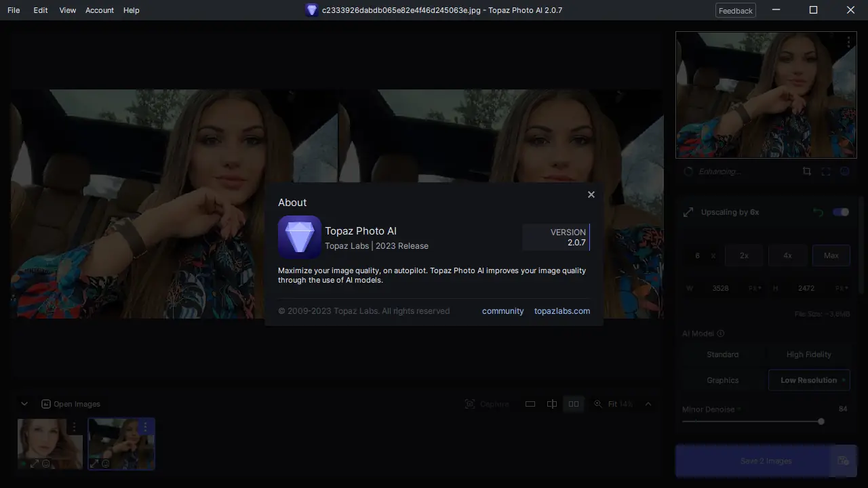Click the Topaz gem icon in the title bar
Image resolution: width=868 pixels, height=488 pixels.
pyautogui.click(x=312, y=10)
